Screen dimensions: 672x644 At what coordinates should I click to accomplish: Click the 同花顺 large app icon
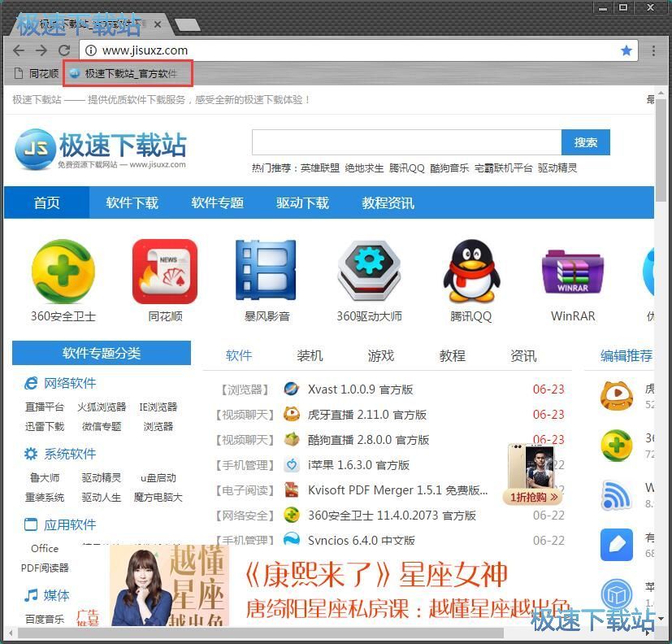tap(165, 272)
